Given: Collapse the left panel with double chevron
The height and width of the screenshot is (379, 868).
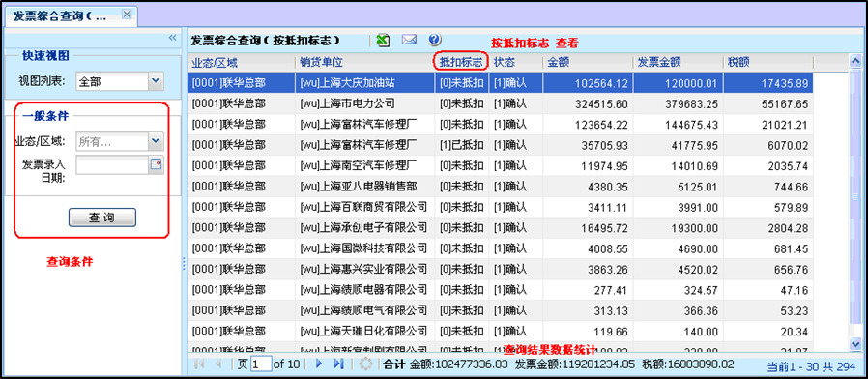Looking at the screenshot, I should click(x=172, y=37).
